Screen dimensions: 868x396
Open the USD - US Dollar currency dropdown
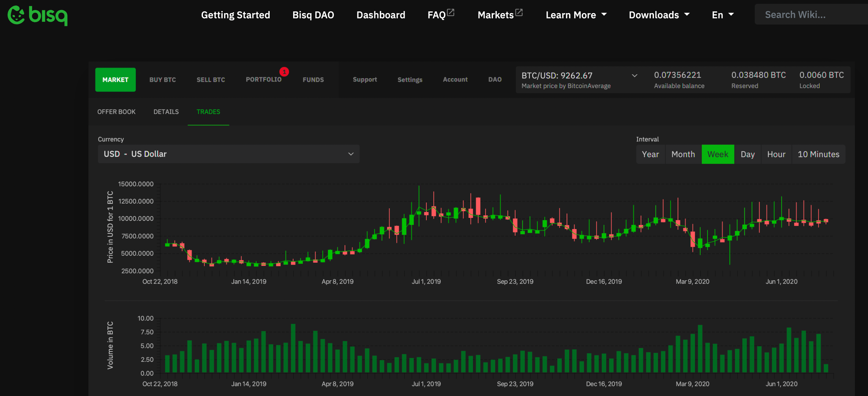pos(229,154)
